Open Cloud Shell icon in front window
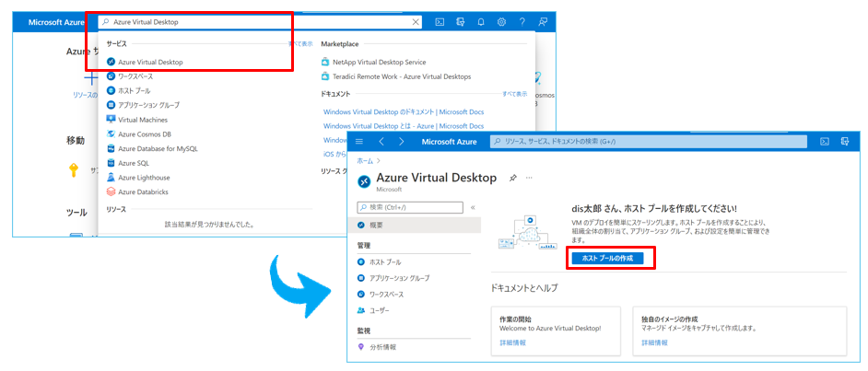The height and width of the screenshot is (371, 868). (x=825, y=142)
